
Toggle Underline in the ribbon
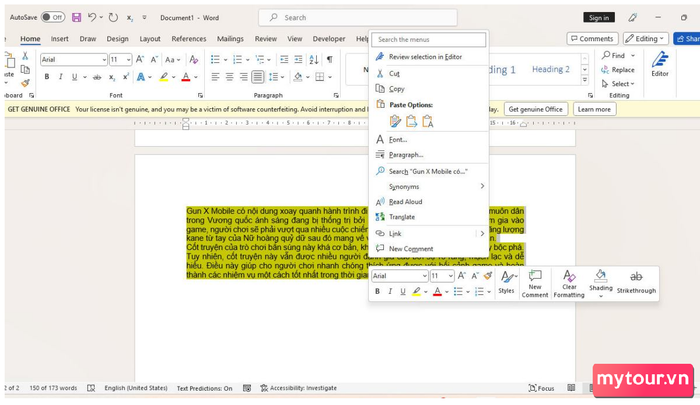click(x=74, y=77)
